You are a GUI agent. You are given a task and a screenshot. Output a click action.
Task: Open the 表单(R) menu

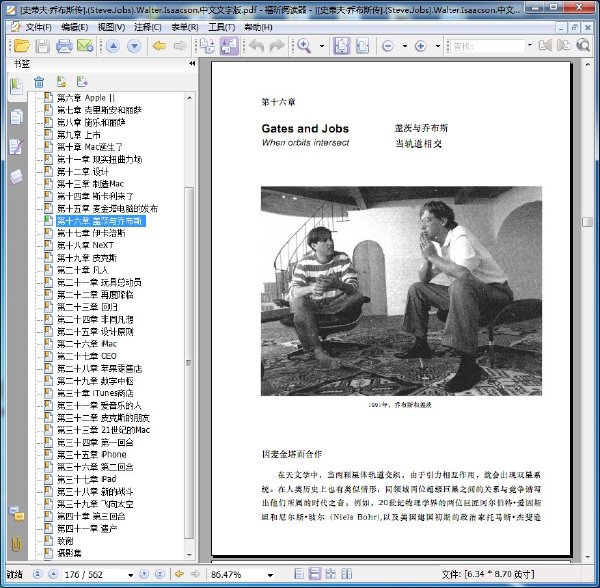pos(185,27)
